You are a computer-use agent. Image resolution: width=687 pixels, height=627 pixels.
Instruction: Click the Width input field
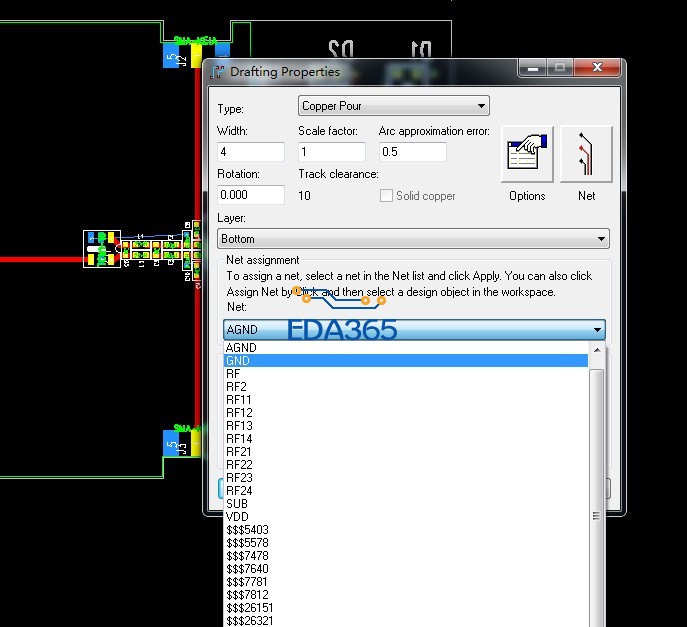[x=251, y=152]
